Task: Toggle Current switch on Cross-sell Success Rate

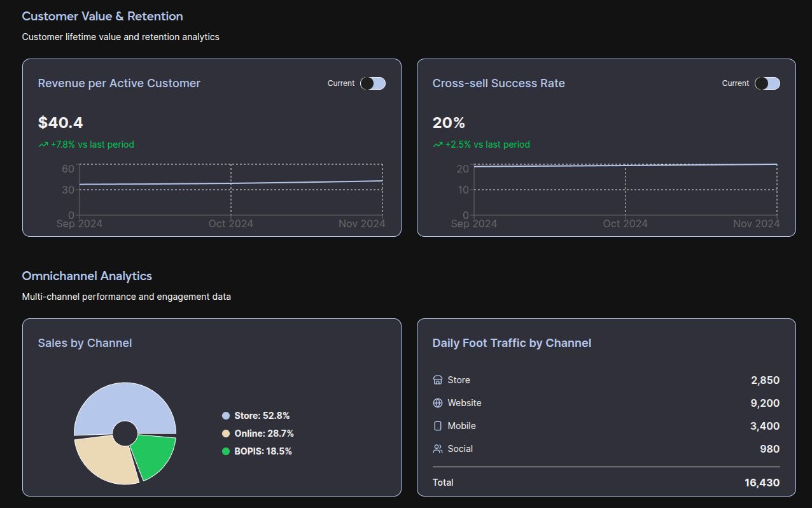Action: coord(767,83)
